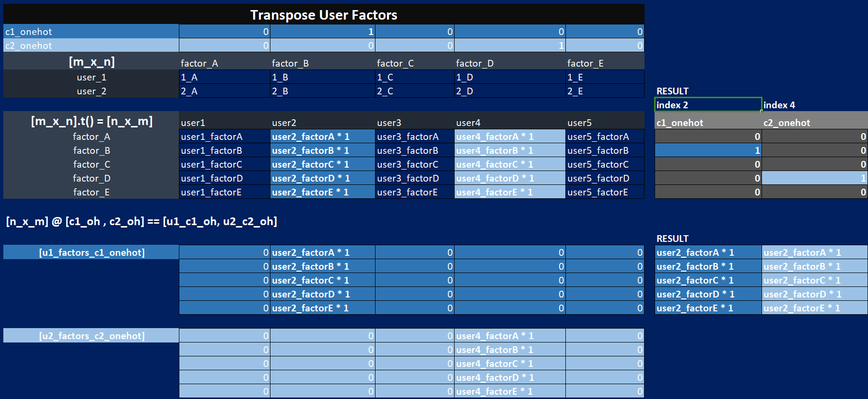Select cell containing 1_A
This screenshot has height=399, width=868.
pyautogui.click(x=224, y=77)
